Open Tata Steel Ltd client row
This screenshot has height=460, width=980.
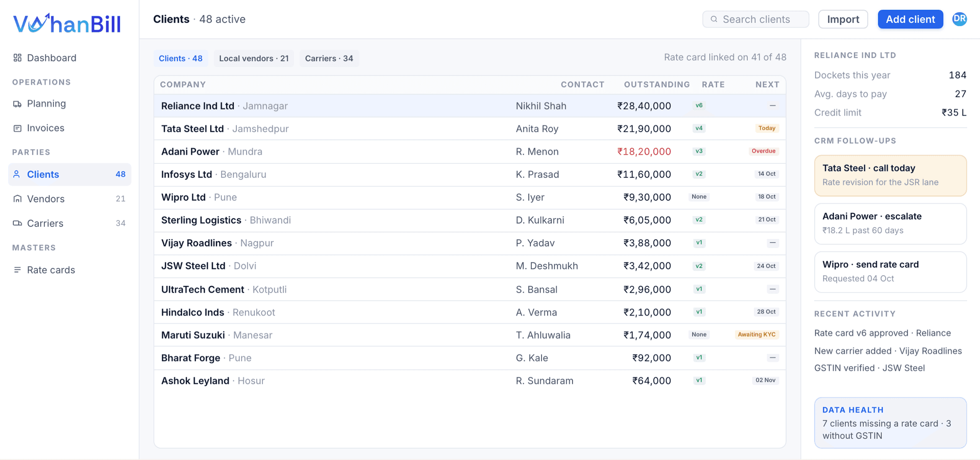470,129
